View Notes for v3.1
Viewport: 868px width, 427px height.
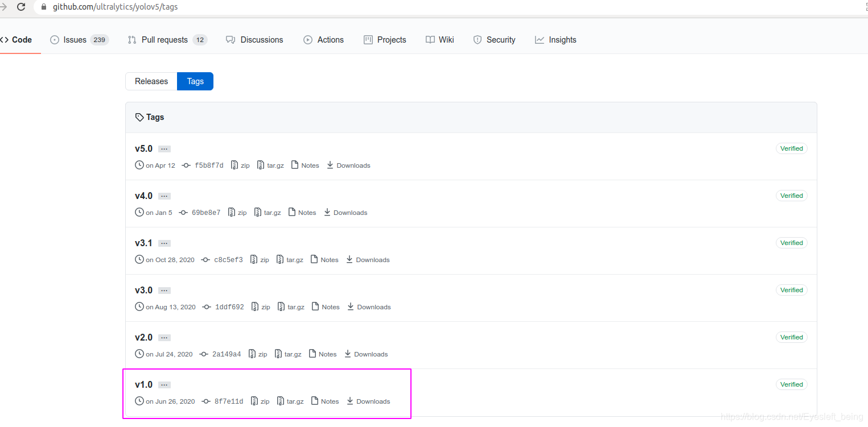324,260
